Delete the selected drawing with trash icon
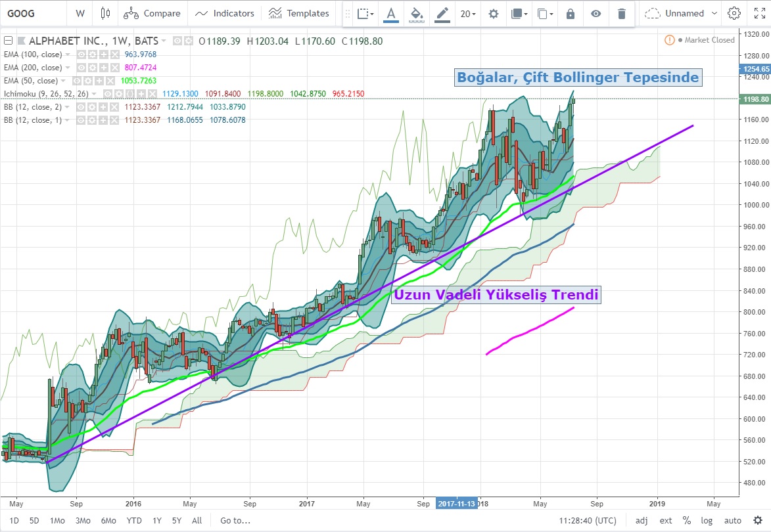This screenshot has width=771, height=532. tap(621, 14)
